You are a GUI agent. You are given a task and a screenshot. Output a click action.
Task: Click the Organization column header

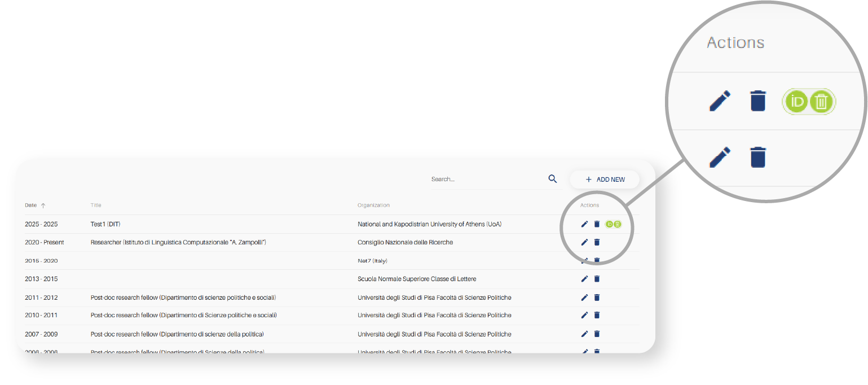pos(373,205)
